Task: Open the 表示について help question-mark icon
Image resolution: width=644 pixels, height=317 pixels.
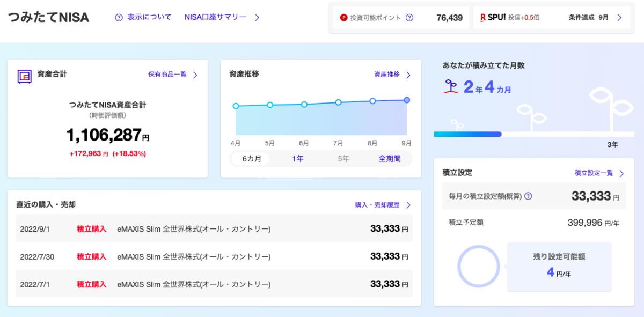Action: point(119,18)
